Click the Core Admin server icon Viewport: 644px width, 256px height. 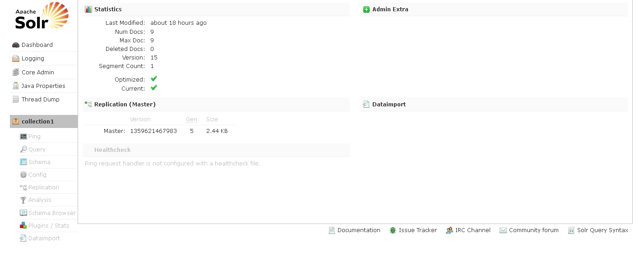16,72
